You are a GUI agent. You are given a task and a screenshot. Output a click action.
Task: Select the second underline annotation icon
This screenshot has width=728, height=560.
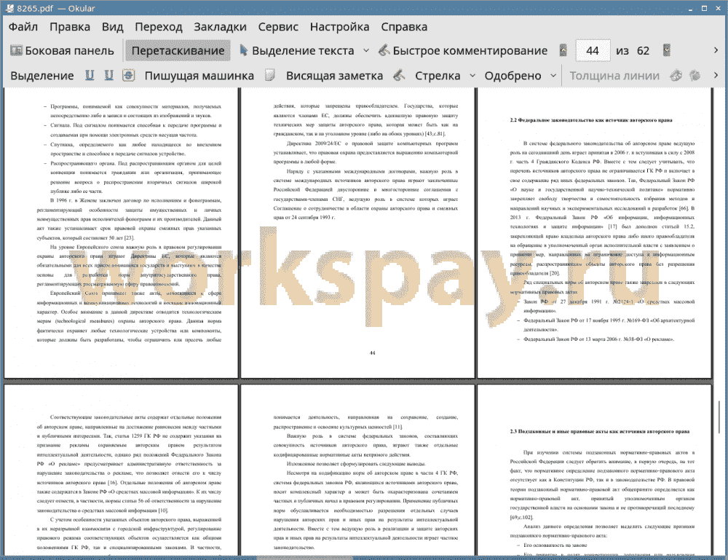tap(108, 75)
